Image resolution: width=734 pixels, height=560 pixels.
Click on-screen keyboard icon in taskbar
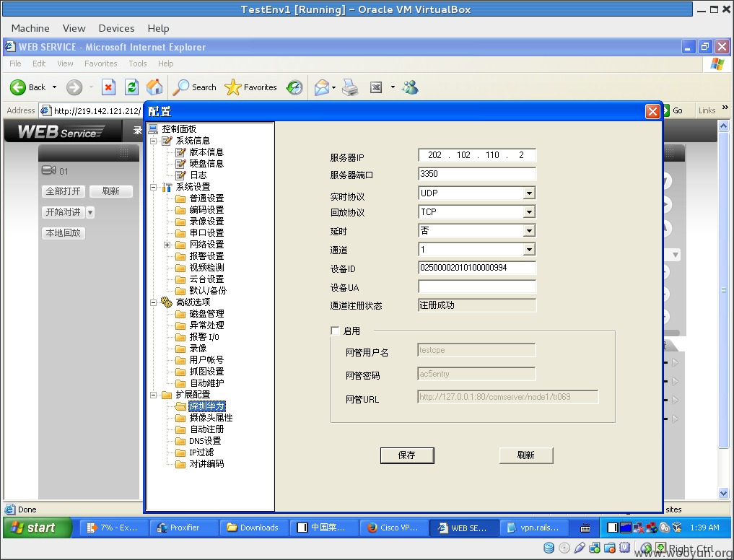[585, 528]
